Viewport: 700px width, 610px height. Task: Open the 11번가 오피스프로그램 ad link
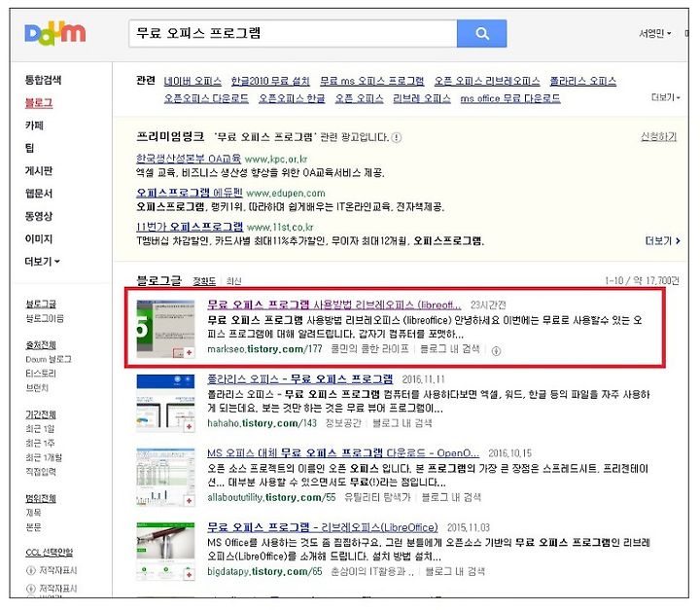[190, 227]
